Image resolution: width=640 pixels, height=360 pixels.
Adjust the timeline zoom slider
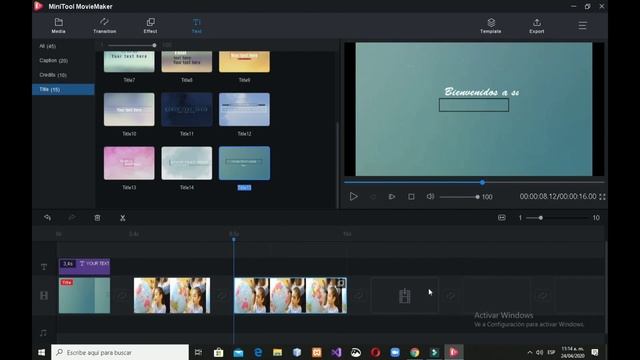557,218
